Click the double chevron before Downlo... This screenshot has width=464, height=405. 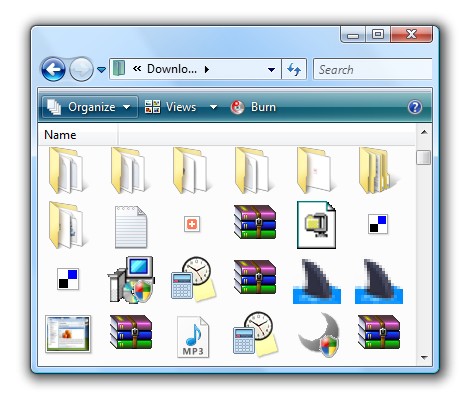(x=137, y=69)
